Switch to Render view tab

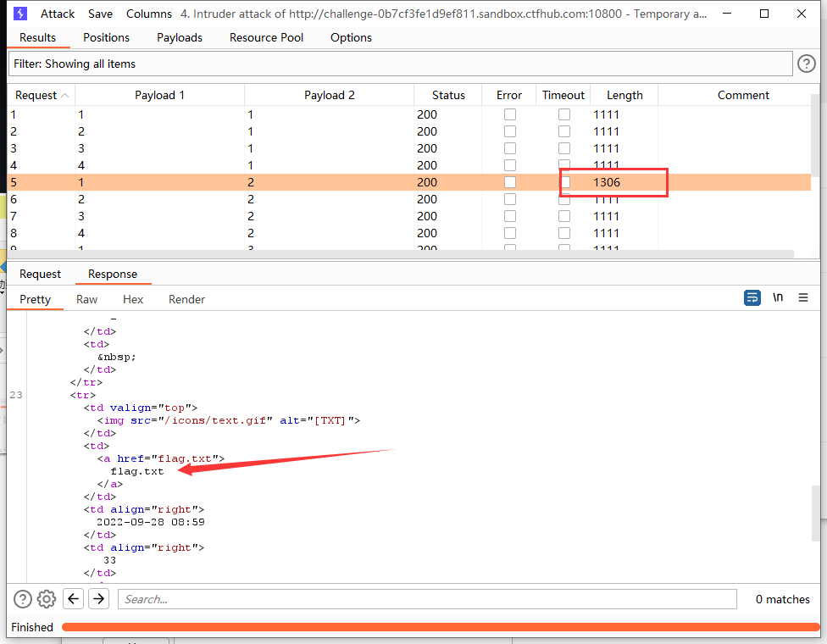186,299
